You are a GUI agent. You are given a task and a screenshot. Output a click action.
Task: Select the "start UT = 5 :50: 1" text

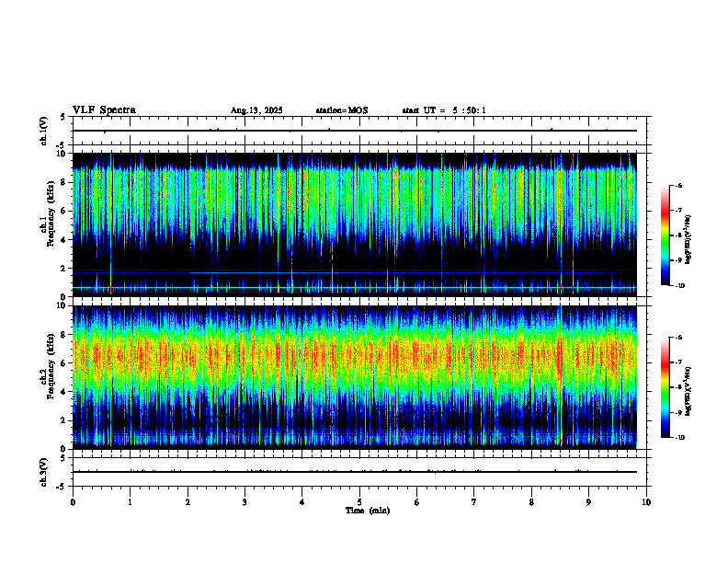pyautogui.click(x=444, y=110)
